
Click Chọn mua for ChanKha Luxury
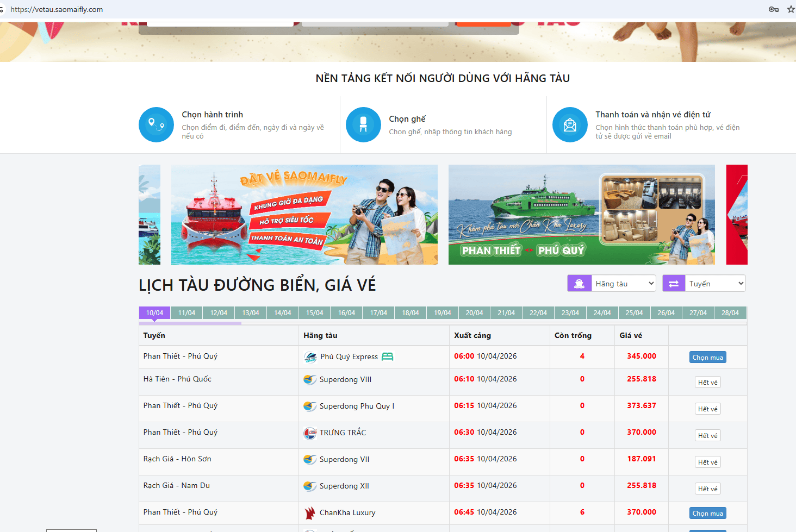(x=707, y=514)
